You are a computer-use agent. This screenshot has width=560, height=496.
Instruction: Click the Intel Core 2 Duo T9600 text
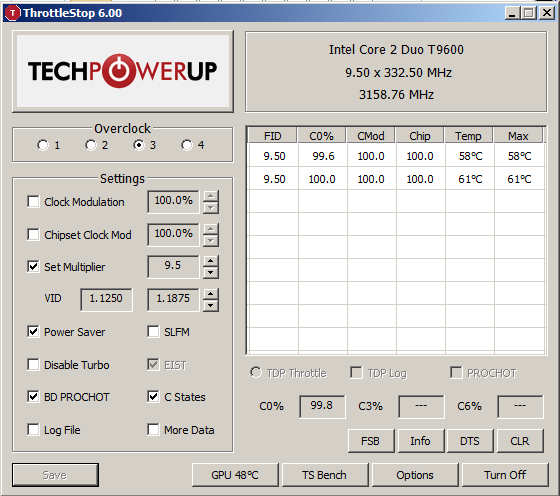point(396,50)
